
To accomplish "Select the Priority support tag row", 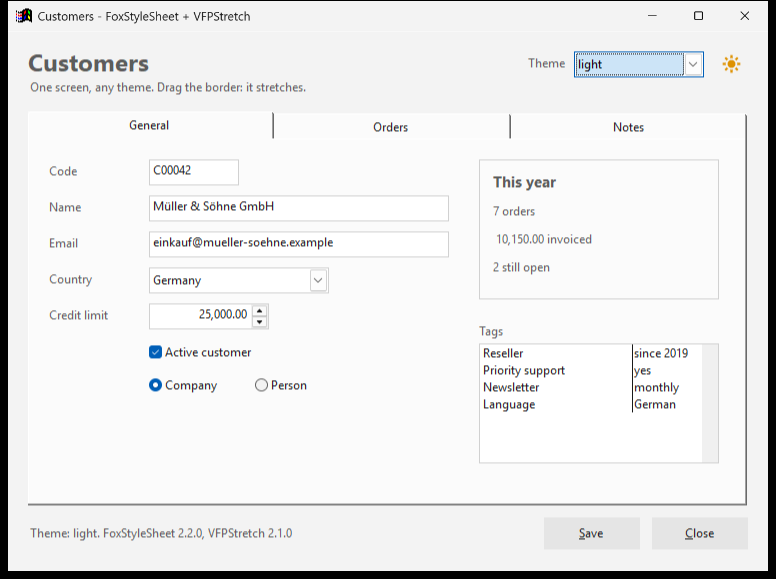I will 591,371.
